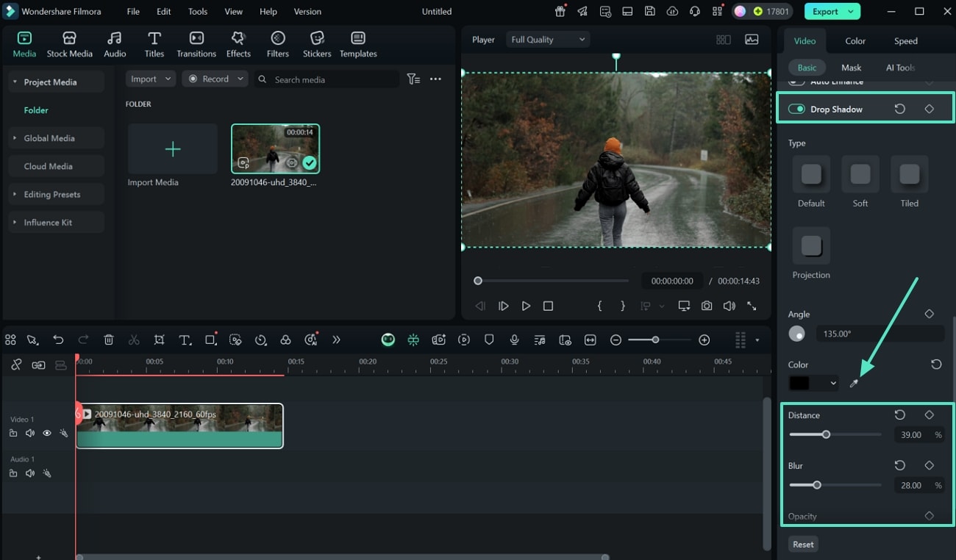956x560 pixels.
Task: Click the timeline Undo icon
Action: 58,340
